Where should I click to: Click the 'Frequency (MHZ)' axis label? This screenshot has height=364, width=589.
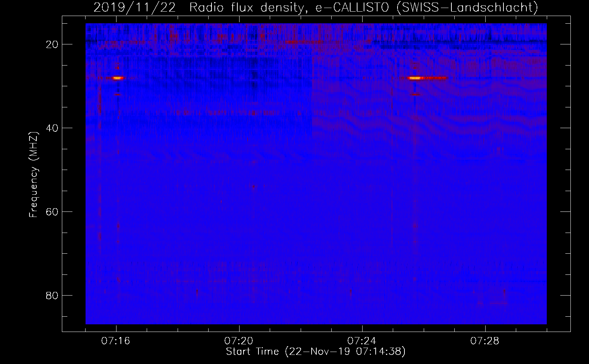[x=33, y=175]
